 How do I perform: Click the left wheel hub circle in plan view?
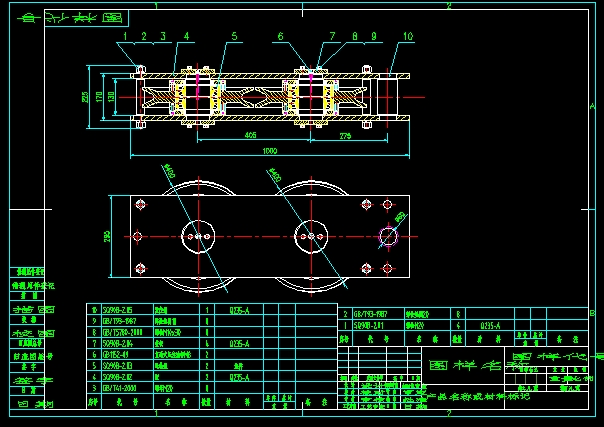tap(198, 236)
